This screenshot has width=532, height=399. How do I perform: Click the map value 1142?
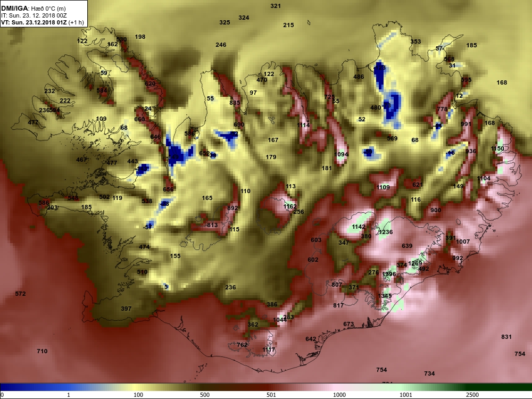[x=359, y=227]
